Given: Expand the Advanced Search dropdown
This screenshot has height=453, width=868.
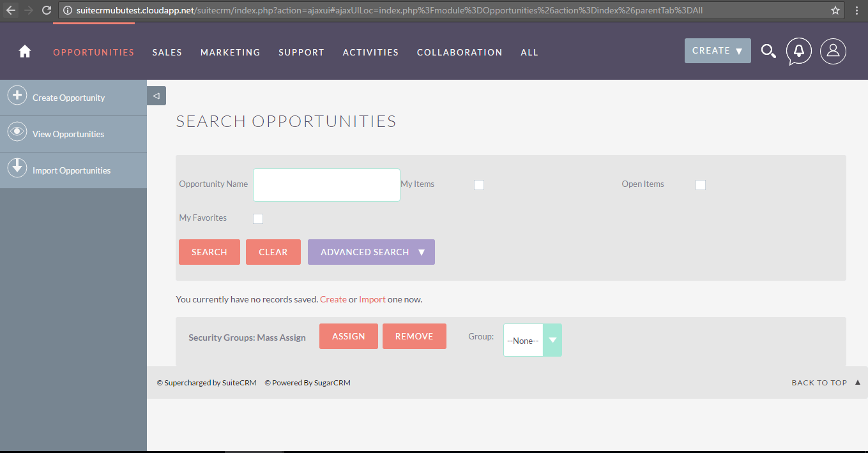Looking at the screenshot, I should [x=371, y=252].
